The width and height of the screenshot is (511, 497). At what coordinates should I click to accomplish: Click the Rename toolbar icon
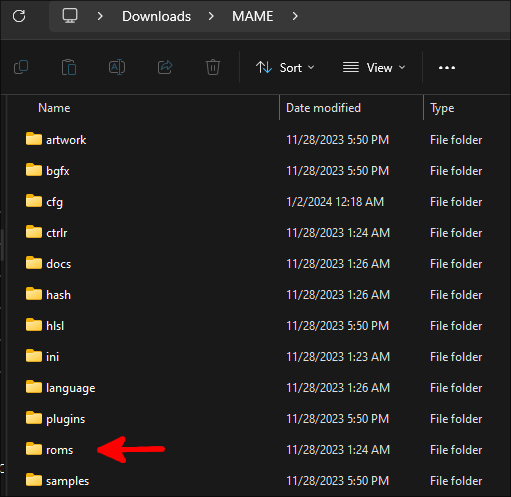pyautogui.click(x=117, y=67)
